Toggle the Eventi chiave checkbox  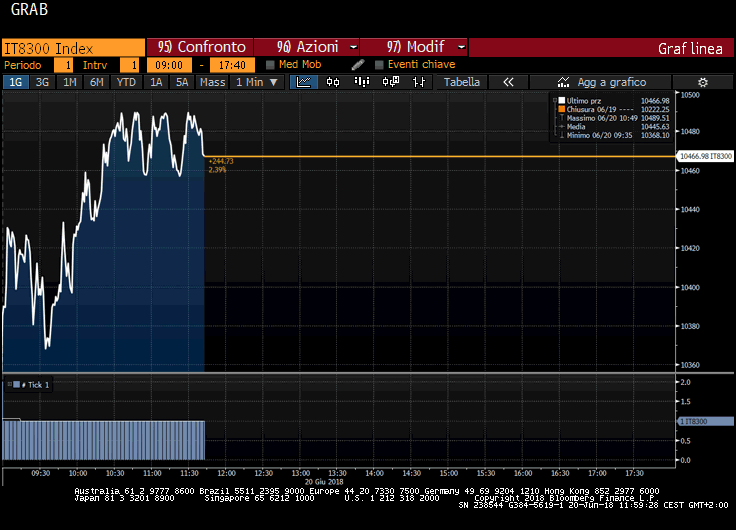coord(379,65)
